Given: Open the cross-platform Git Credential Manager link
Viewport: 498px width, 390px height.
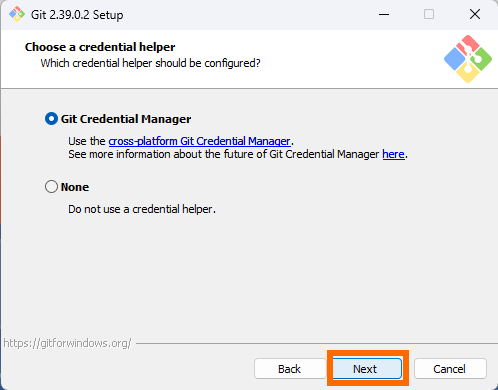Looking at the screenshot, I should click(x=200, y=141).
